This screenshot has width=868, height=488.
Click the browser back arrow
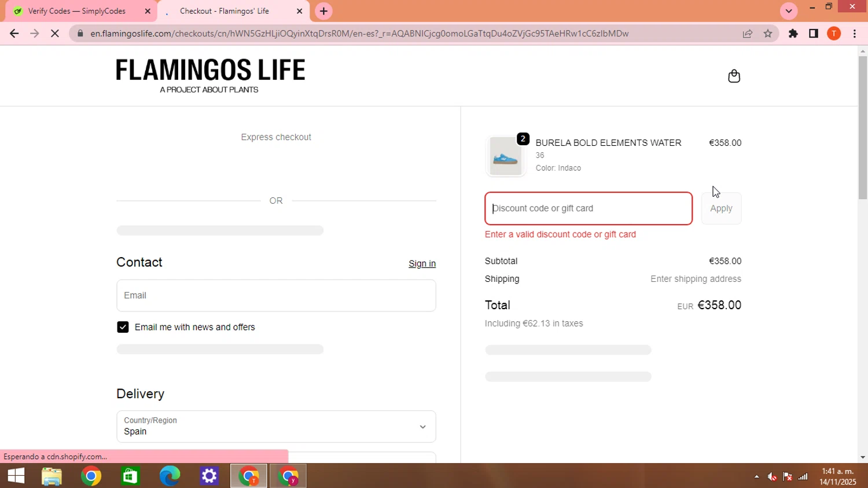14,34
